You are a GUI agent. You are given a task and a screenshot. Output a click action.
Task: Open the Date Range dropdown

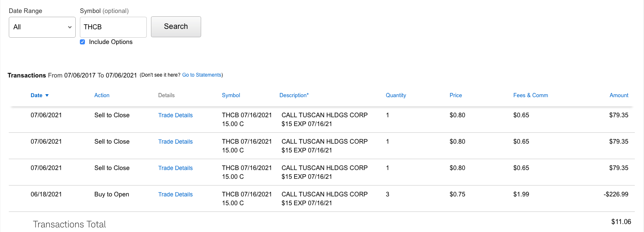(x=42, y=27)
